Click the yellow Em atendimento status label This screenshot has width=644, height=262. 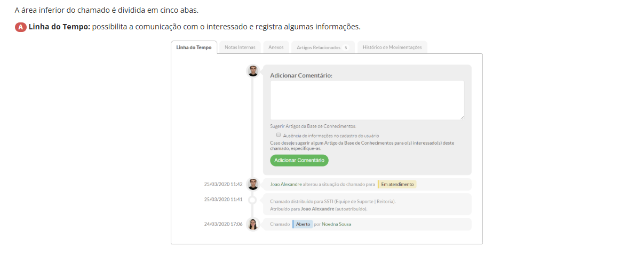point(397,184)
